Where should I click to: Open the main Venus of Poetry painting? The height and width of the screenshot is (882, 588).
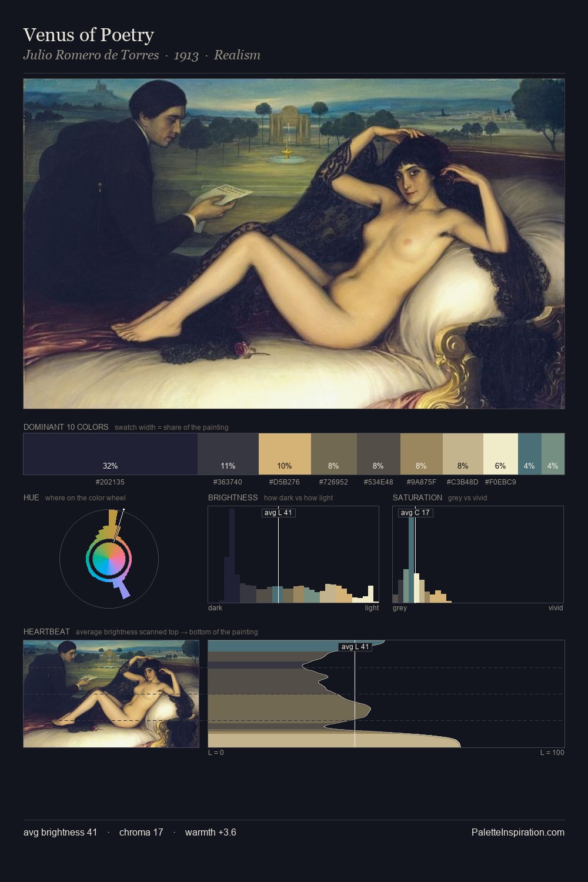coord(294,244)
